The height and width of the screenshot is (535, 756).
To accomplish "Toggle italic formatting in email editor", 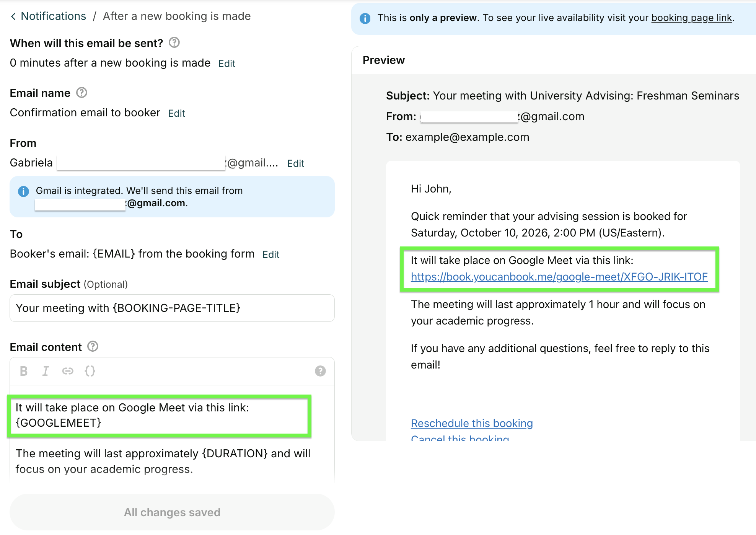I will tap(46, 371).
